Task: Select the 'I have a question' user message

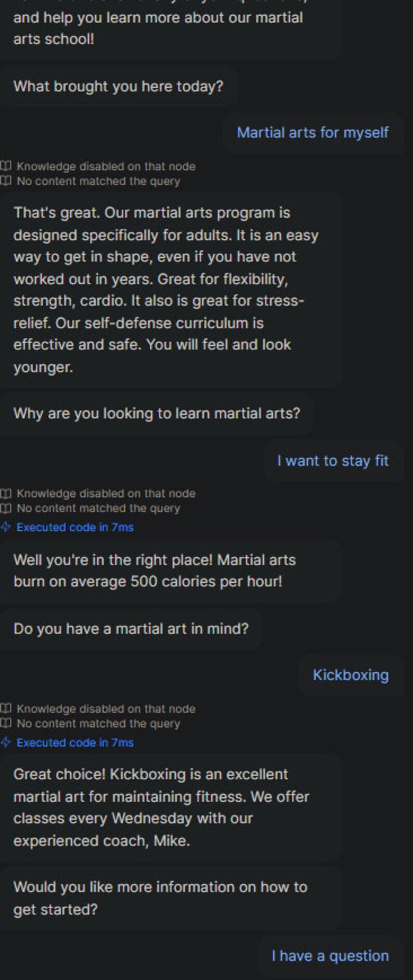Action: click(330, 956)
